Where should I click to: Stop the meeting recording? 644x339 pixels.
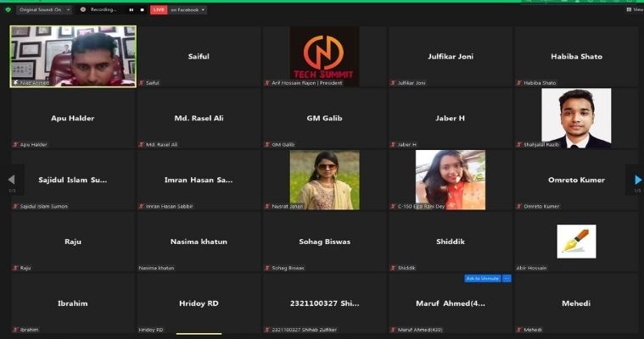[141, 9]
